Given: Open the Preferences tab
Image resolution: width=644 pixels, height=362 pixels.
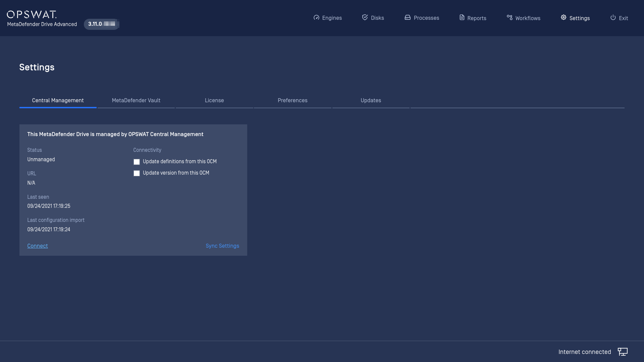Looking at the screenshot, I should tap(292, 101).
